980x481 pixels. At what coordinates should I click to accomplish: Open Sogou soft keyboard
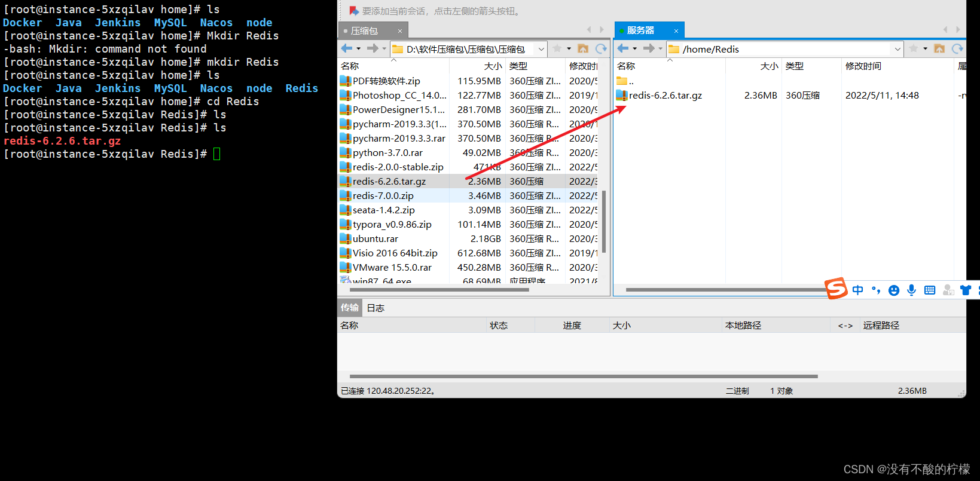(x=930, y=290)
